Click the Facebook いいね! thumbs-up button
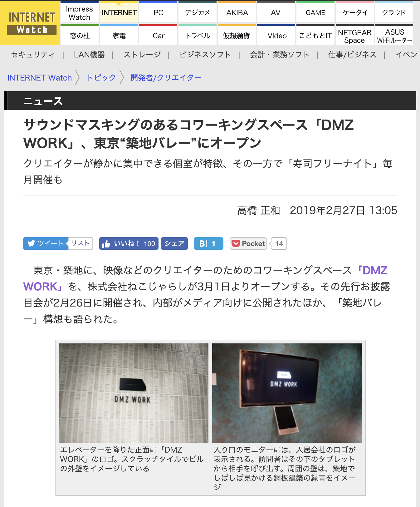 (129, 244)
